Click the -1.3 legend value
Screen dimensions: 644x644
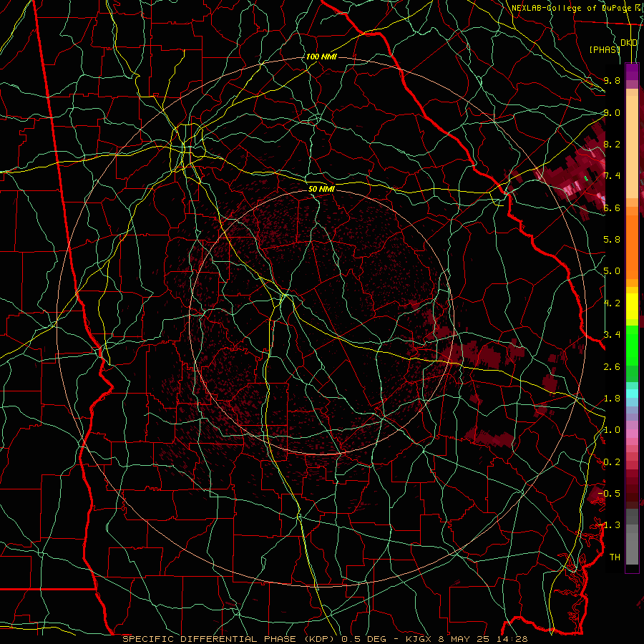click(609, 525)
